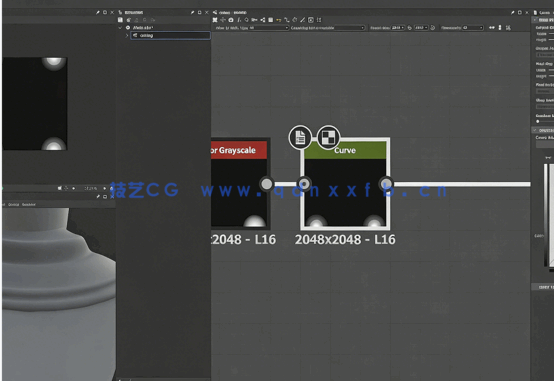
Task: Click the S-shaped link icon in graph toolbar
Action: click(287, 20)
